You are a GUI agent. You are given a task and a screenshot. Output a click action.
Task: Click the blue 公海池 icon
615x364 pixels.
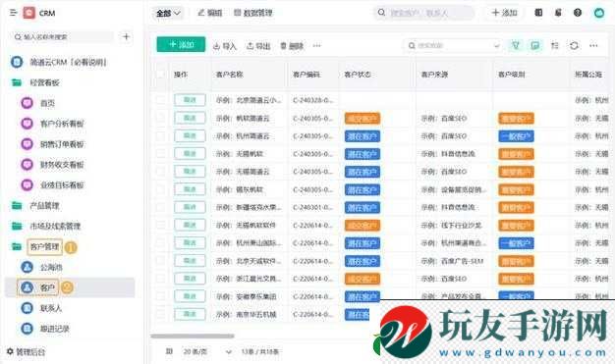click(x=27, y=267)
